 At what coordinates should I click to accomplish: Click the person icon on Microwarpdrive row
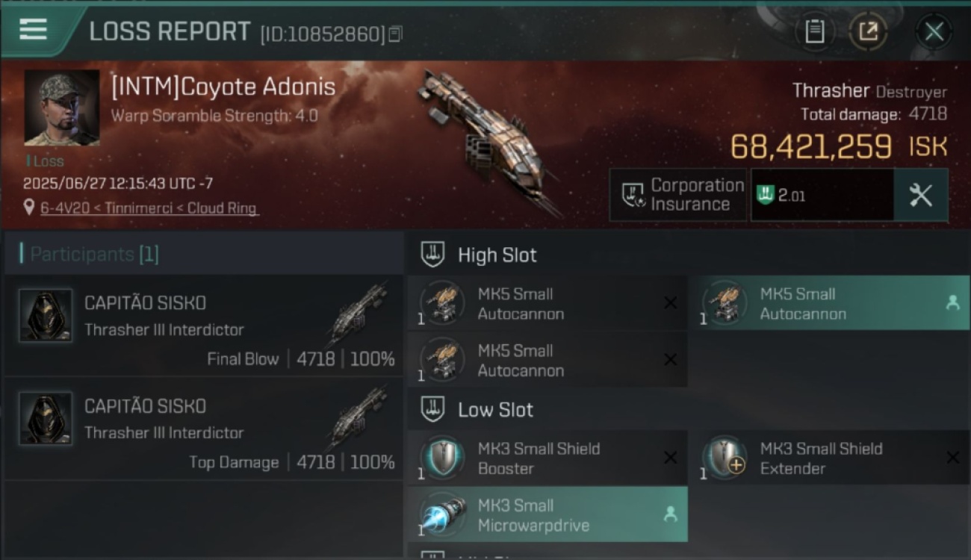(x=671, y=514)
